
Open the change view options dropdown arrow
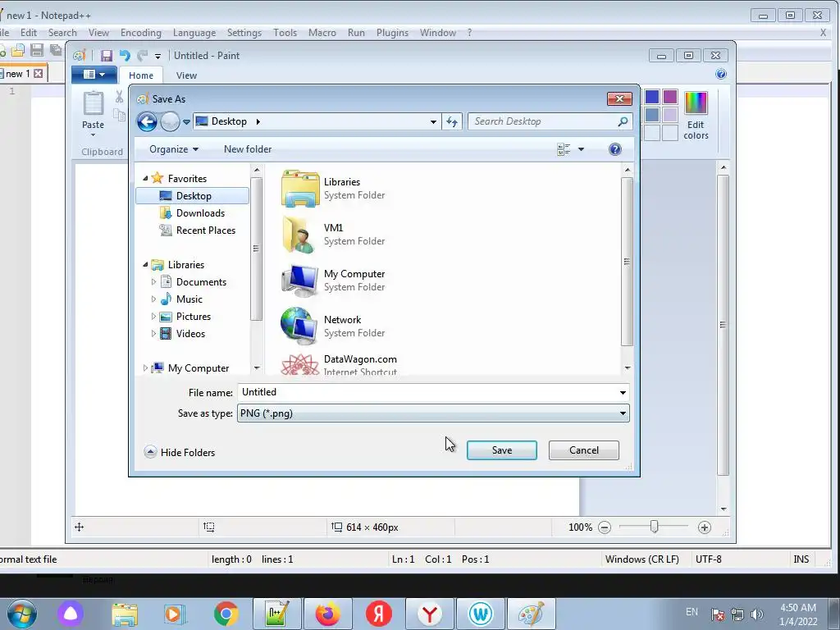point(581,149)
